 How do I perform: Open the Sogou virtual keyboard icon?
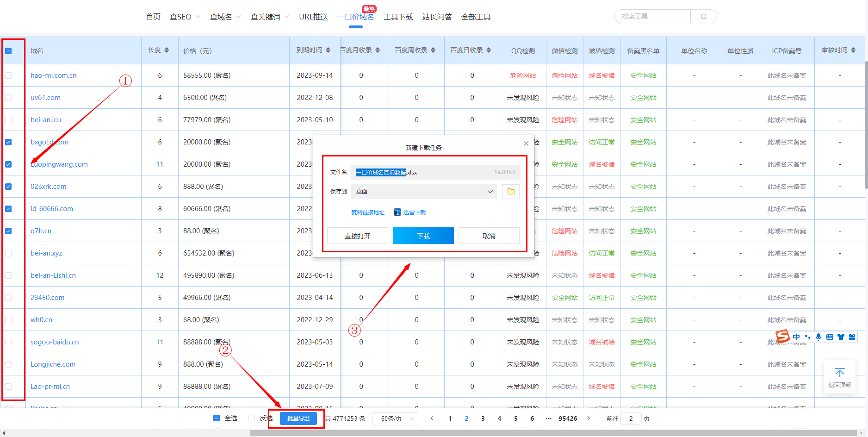point(830,337)
